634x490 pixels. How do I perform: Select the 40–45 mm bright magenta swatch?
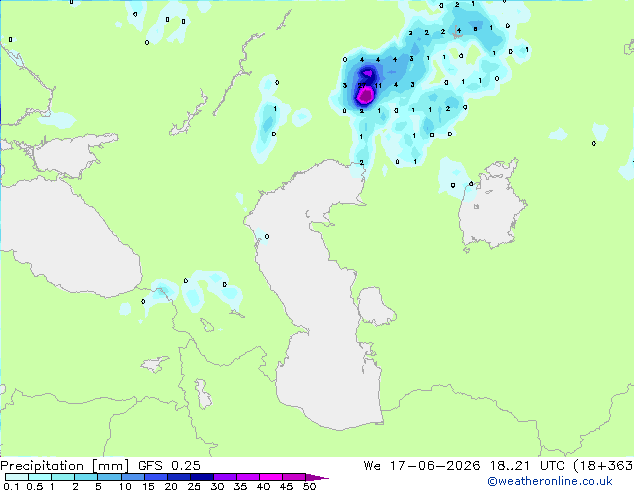click(x=271, y=477)
